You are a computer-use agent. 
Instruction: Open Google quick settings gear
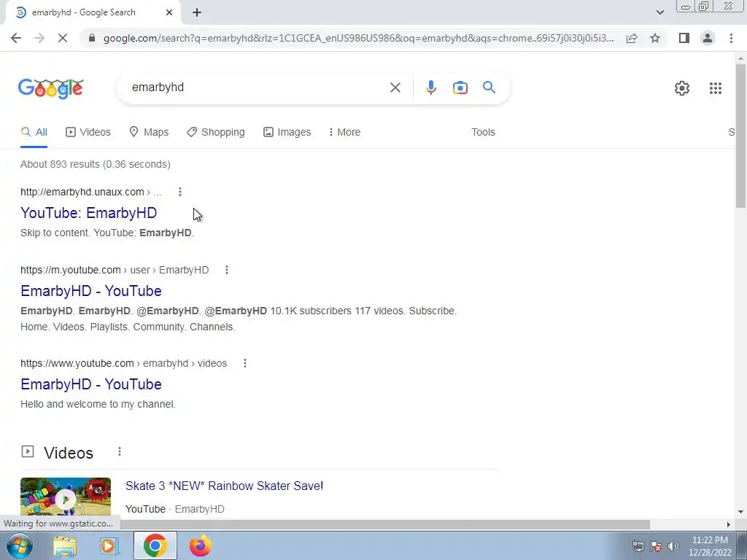click(682, 88)
